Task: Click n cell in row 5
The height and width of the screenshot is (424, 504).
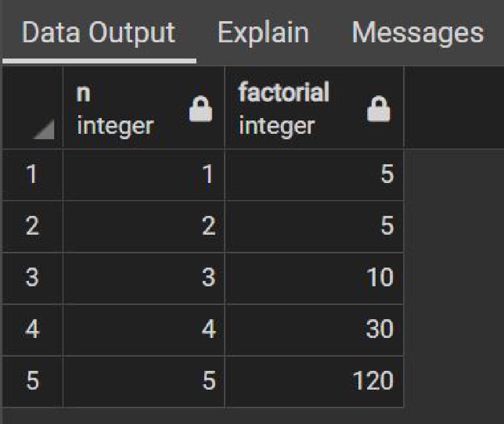Action: (x=144, y=382)
